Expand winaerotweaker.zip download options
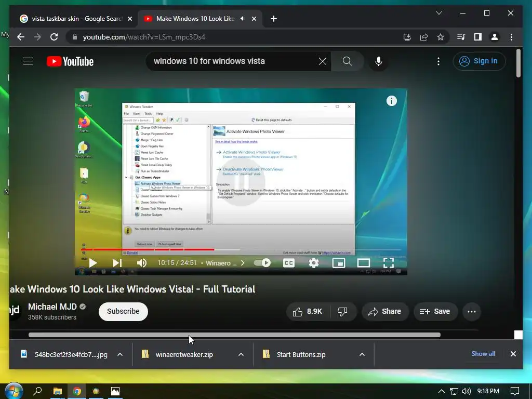The height and width of the screenshot is (399, 532). pyautogui.click(x=241, y=354)
